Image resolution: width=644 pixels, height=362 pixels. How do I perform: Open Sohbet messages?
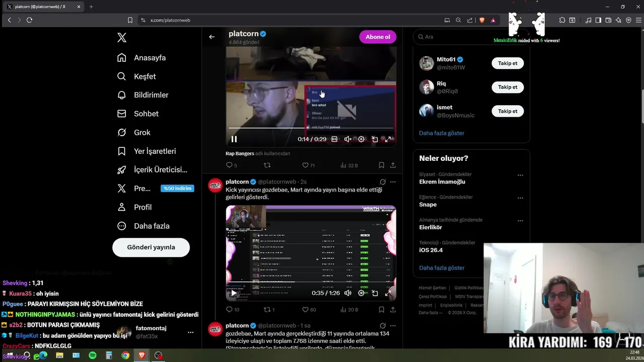[x=138, y=114]
